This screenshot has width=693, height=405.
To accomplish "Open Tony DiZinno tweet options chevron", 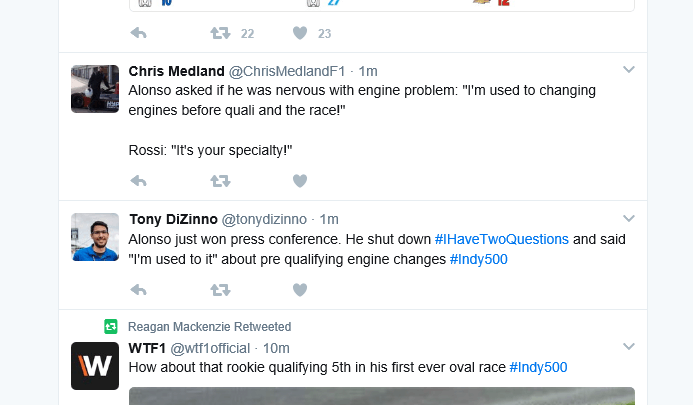I will click(x=629, y=218).
